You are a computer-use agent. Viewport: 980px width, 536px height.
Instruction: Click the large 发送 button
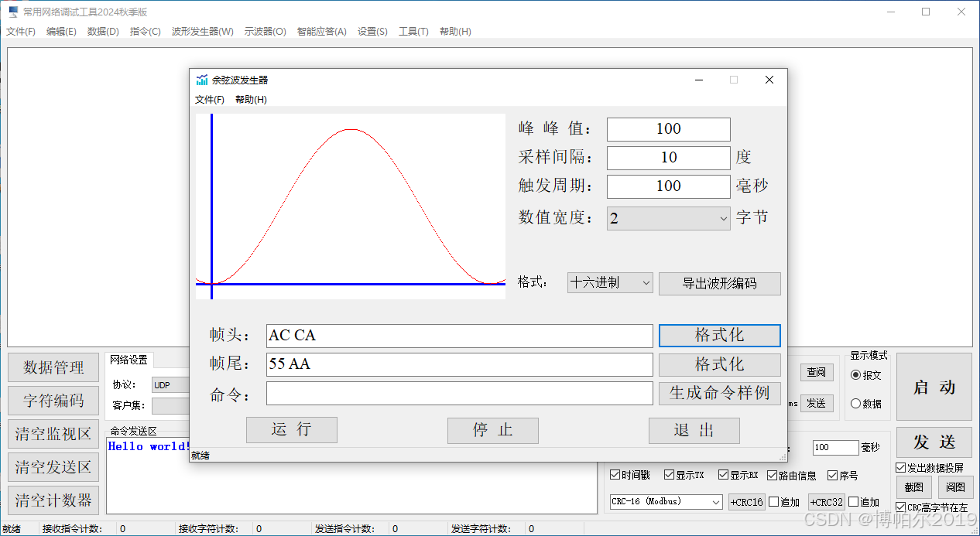pyautogui.click(x=934, y=442)
